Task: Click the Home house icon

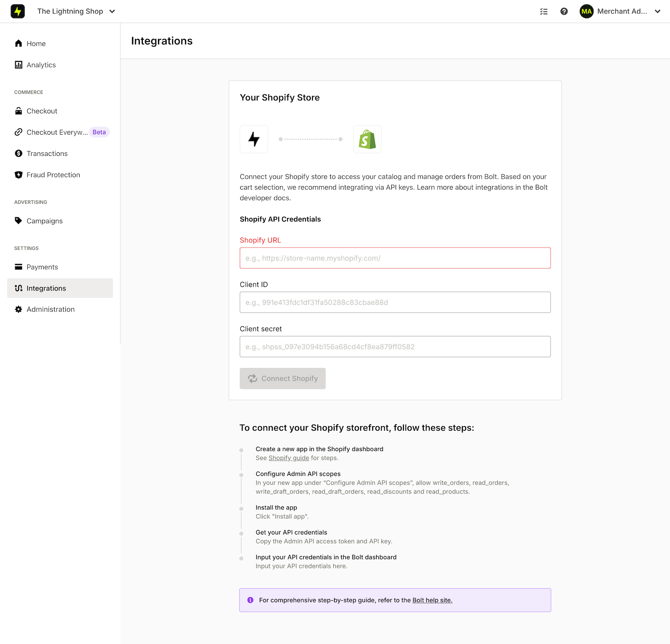Action: tap(19, 43)
